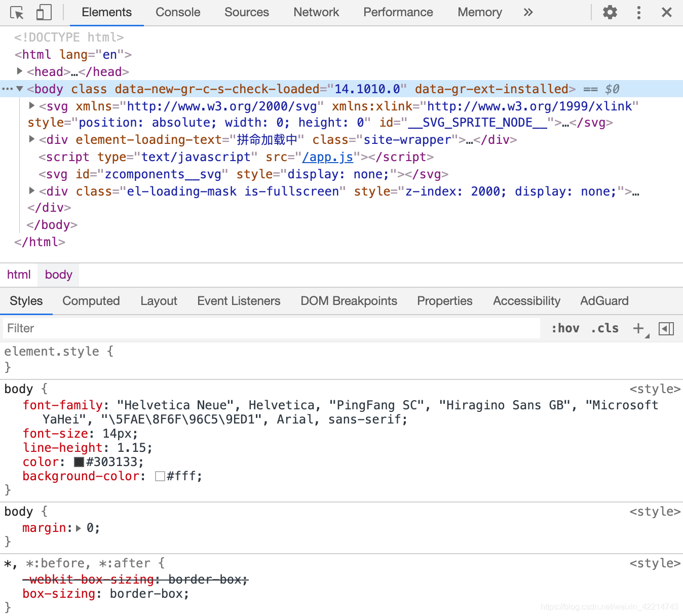Toggle the device toolbar icon
This screenshot has height=616, width=683.
point(44,13)
